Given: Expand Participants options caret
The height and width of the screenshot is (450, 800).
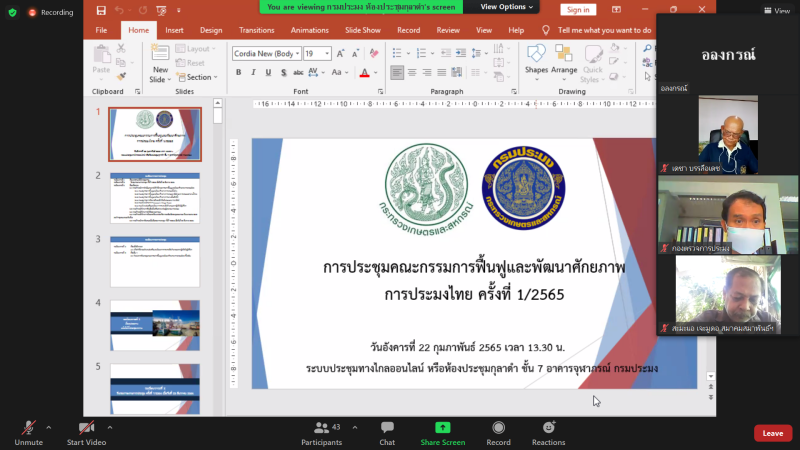Looking at the screenshot, I should click(355, 428).
